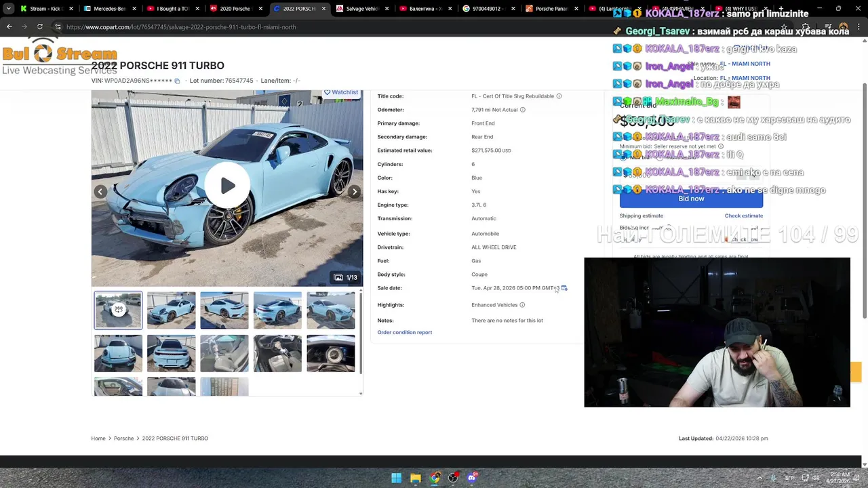Open Discord from taskbar
This screenshot has width=868, height=488.
(x=472, y=478)
